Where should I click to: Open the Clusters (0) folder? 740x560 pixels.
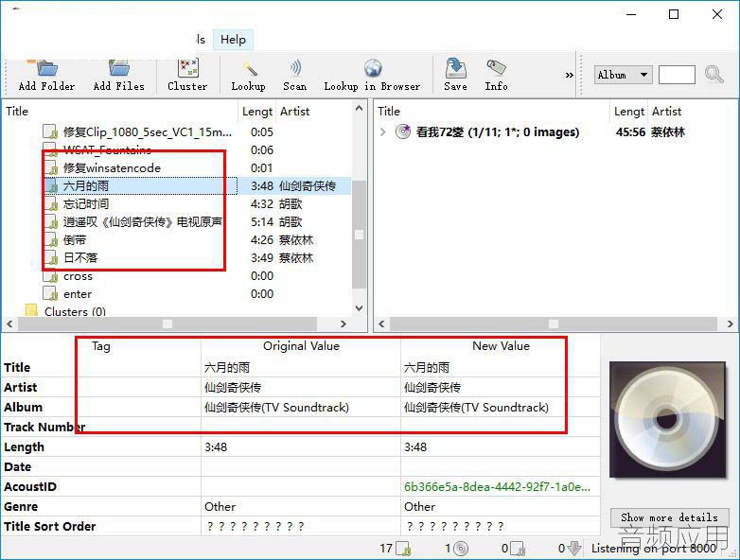tap(75, 311)
